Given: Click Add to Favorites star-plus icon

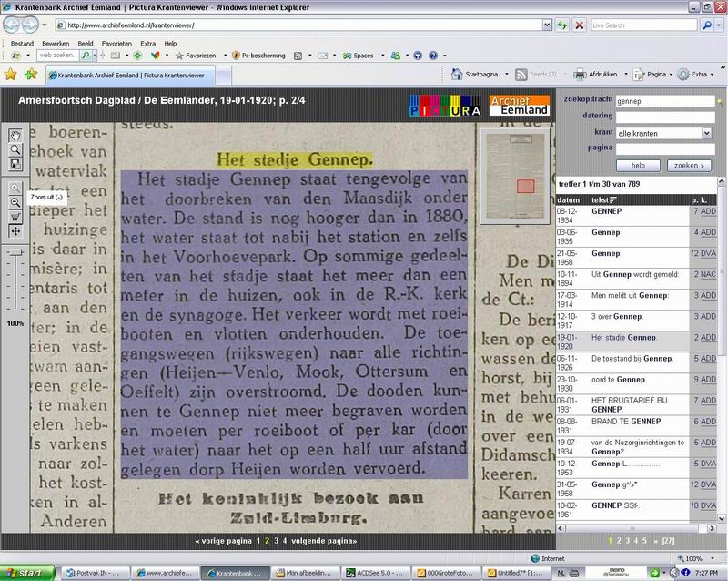Looking at the screenshot, I should (31, 75).
